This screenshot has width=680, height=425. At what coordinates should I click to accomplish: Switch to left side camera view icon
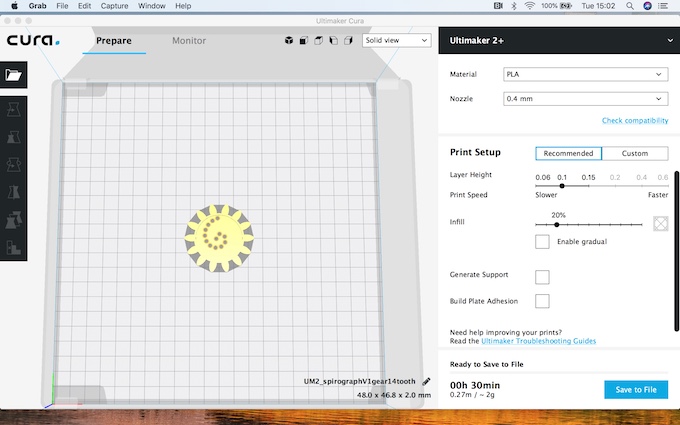coord(333,40)
